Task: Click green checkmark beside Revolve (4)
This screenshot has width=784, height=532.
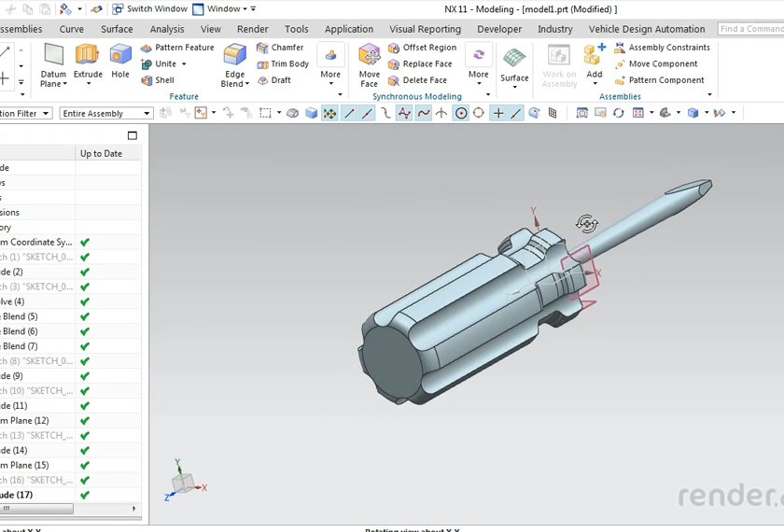Action: pos(85,302)
